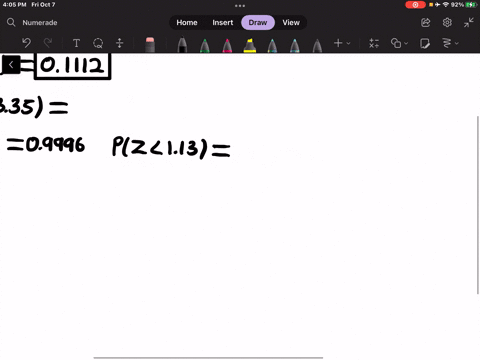The height and width of the screenshot is (360, 480).
Task: Tap the home indicator bar at bottom
Action: (208, 358)
